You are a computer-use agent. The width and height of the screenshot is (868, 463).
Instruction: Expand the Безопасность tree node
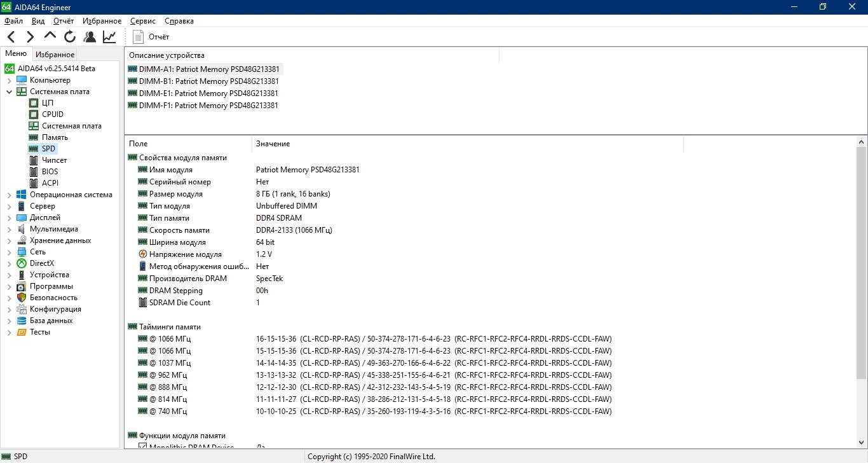pyautogui.click(x=9, y=298)
